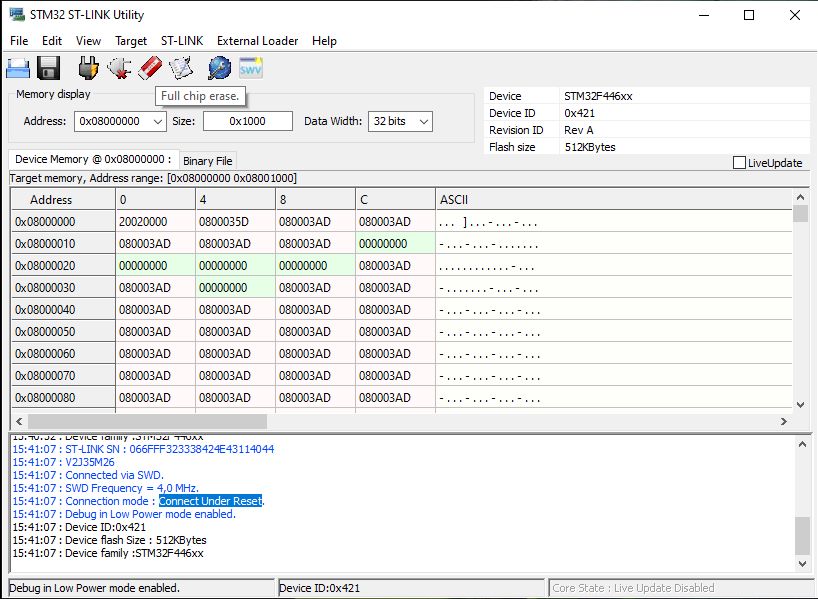Click the memory table horizontal scroll left arrow
Viewport: 818px width, 599px height.
coord(19,421)
